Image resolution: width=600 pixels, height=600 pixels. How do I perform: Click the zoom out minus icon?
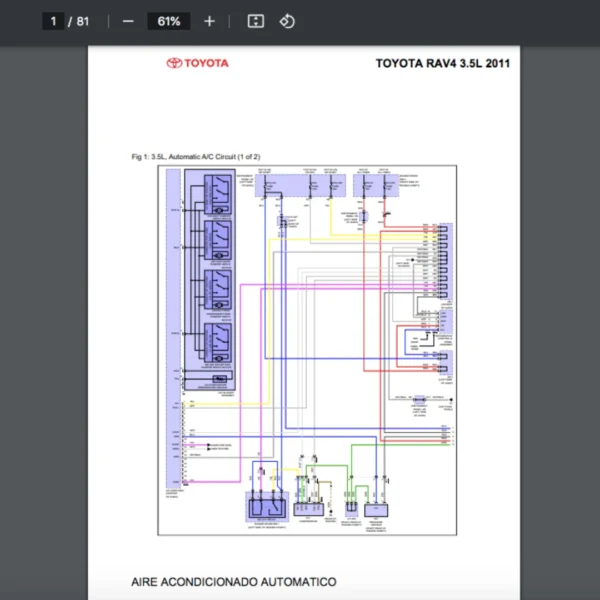click(x=128, y=21)
